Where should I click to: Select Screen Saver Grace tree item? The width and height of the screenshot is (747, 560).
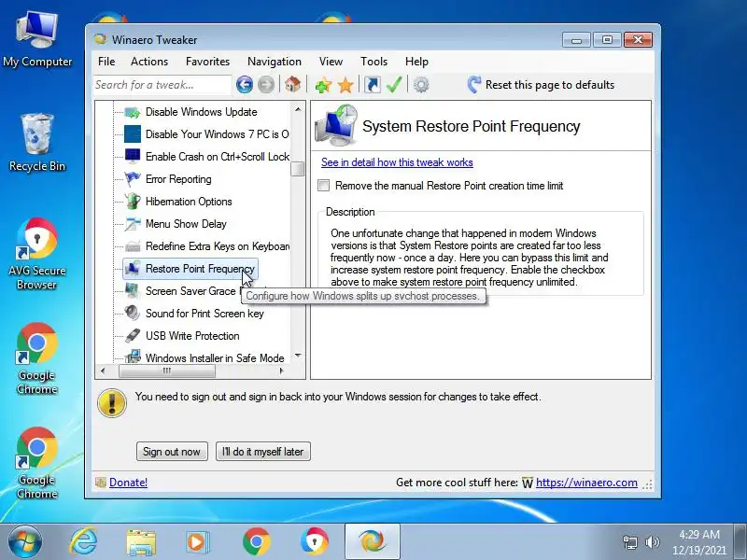(190, 291)
